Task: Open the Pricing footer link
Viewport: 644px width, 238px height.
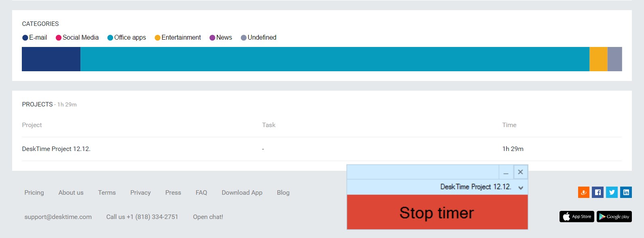Action: [34, 193]
